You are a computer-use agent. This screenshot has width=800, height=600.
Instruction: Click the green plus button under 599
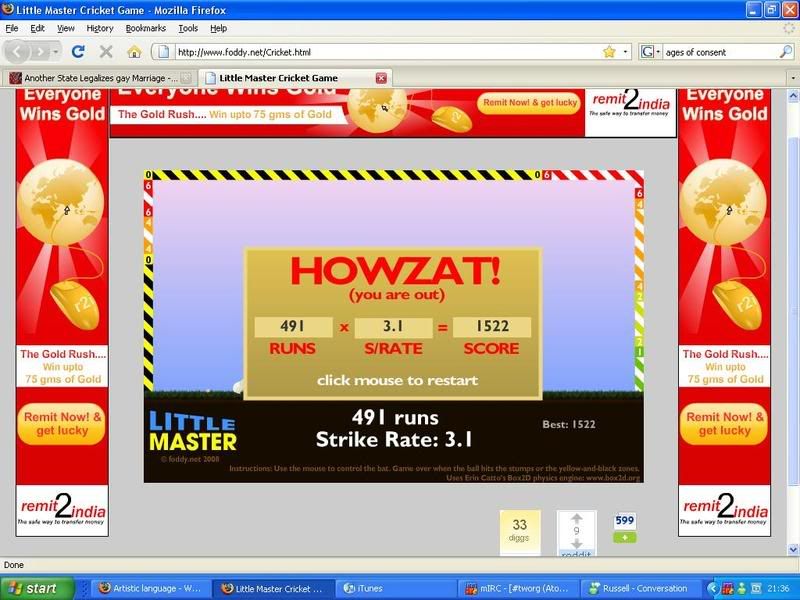pos(624,537)
